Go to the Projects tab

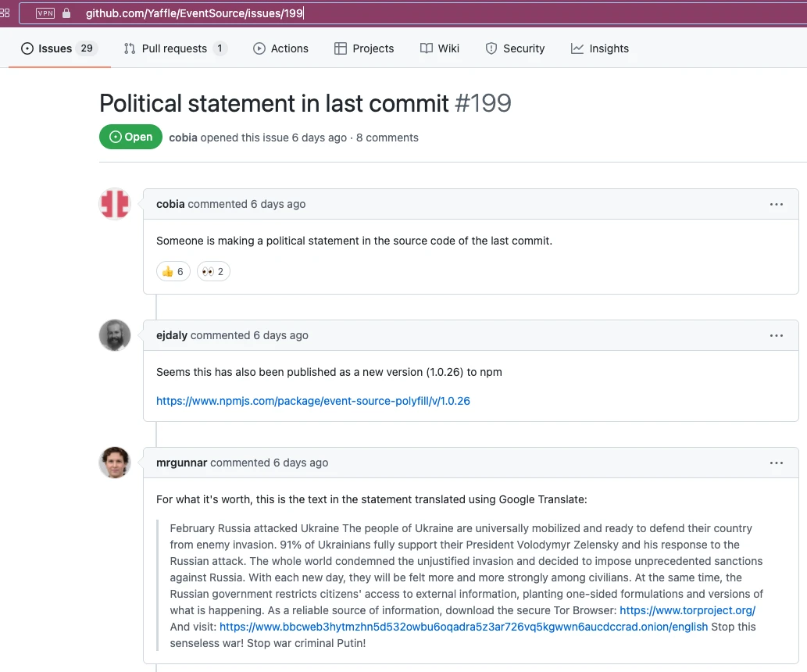pyautogui.click(x=364, y=48)
